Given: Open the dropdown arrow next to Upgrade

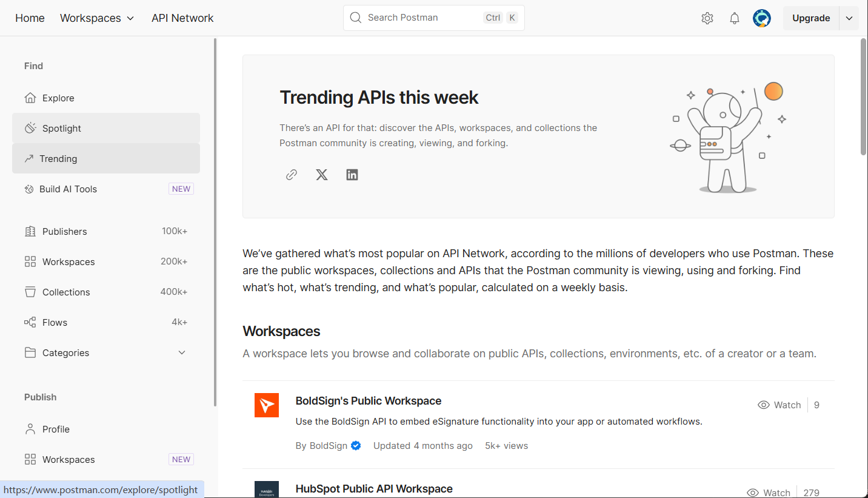Looking at the screenshot, I should [x=849, y=18].
